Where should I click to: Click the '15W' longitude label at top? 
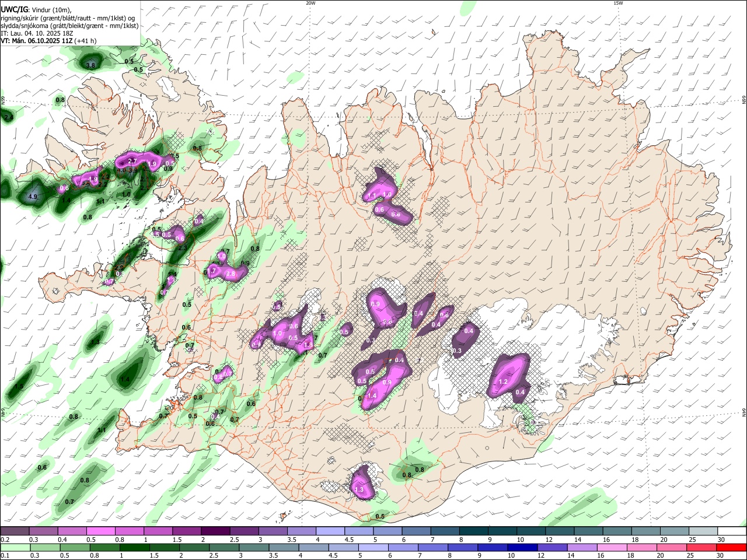(618, 3)
